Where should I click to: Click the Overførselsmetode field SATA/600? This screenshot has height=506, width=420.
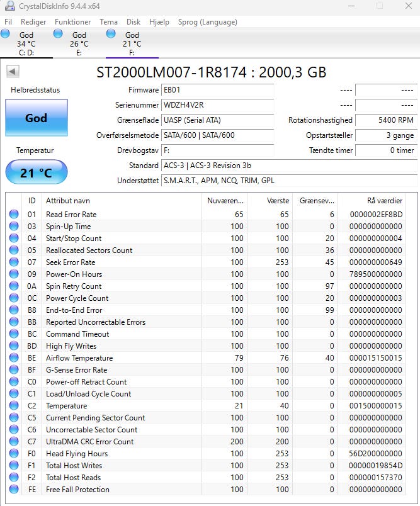(x=218, y=135)
